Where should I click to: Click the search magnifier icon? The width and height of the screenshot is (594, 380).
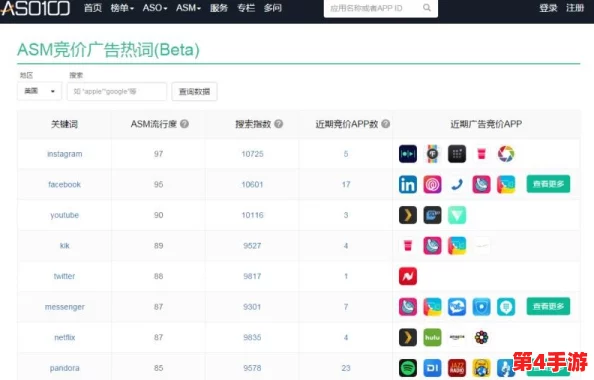pyautogui.click(x=427, y=8)
